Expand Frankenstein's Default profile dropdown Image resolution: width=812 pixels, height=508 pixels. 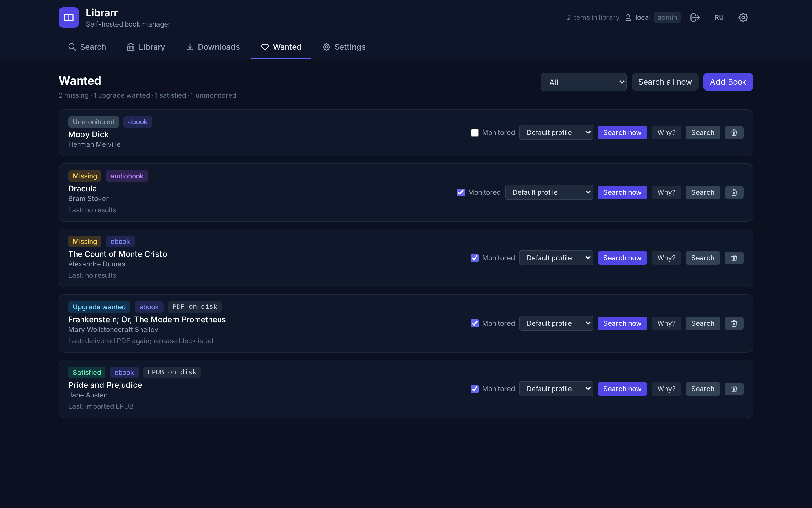556,323
